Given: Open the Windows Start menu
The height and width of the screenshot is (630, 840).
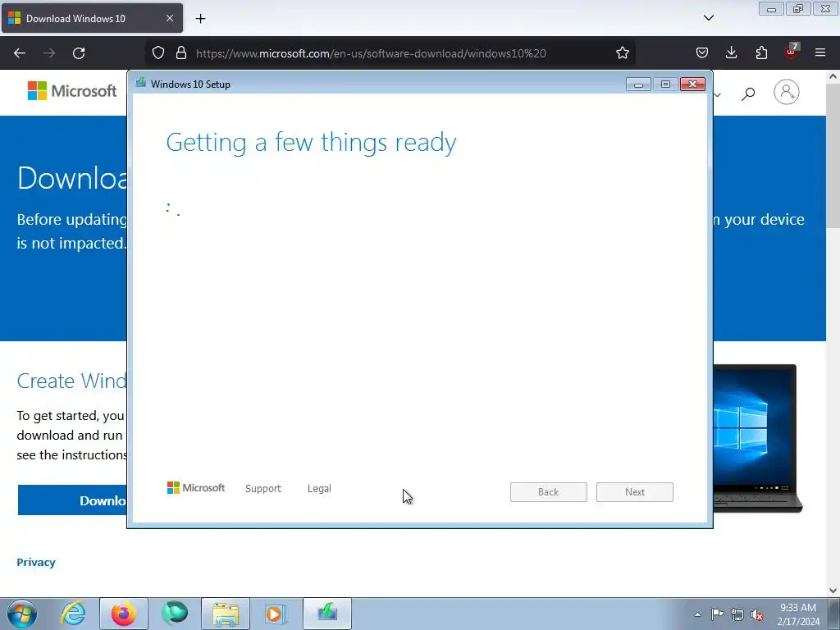Looking at the screenshot, I should coord(22,614).
